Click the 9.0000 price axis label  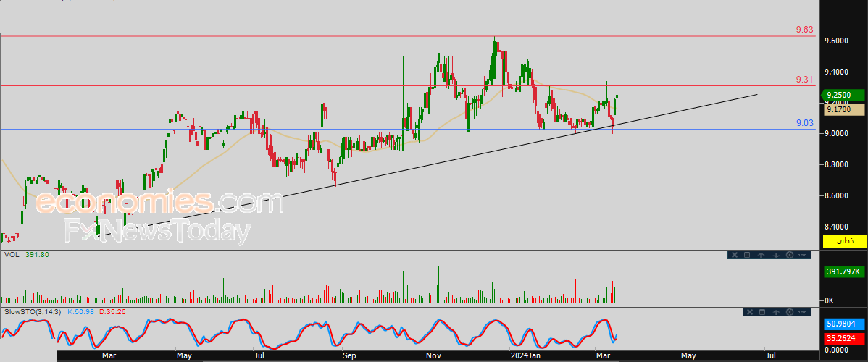[x=835, y=133]
